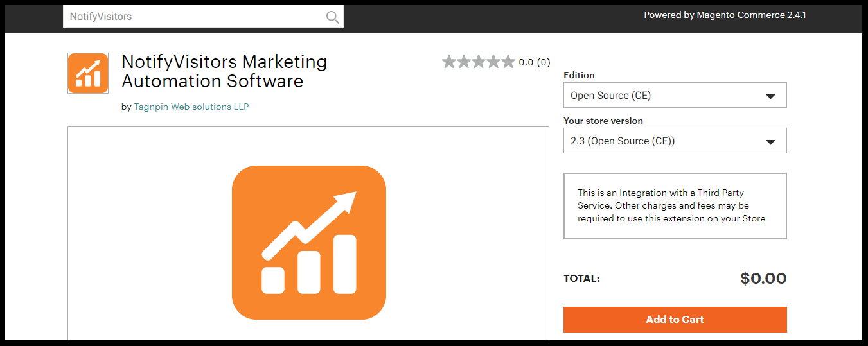Click the Powered by Magento Commerce 2.4.1 text
Screen dimensions: 868x346
[725, 15]
